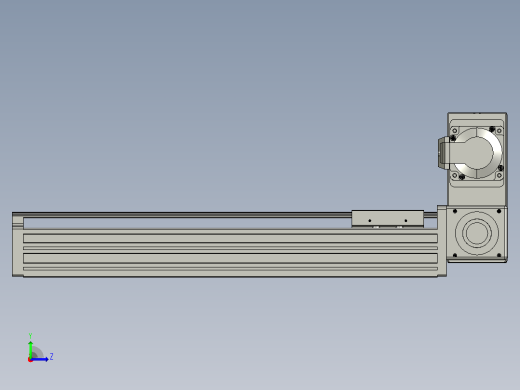The height and width of the screenshot is (390, 520).
Task: Click the left hole on the carriage block
Action: tap(369, 221)
